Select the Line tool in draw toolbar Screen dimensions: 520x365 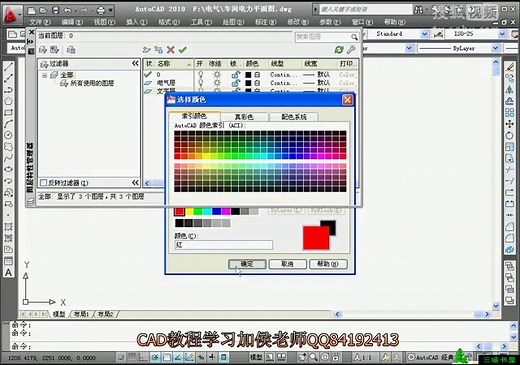point(8,67)
